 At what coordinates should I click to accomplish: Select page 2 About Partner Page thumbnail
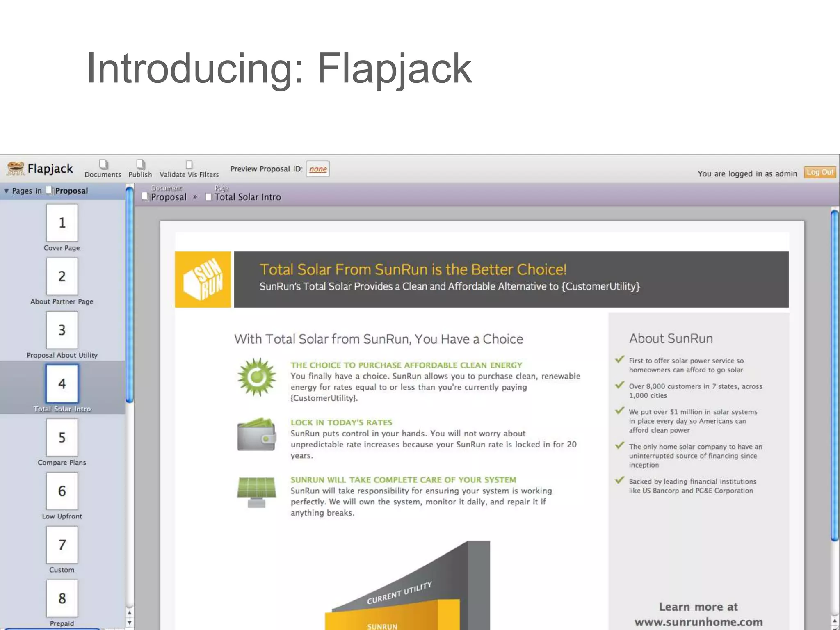(62, 276)
